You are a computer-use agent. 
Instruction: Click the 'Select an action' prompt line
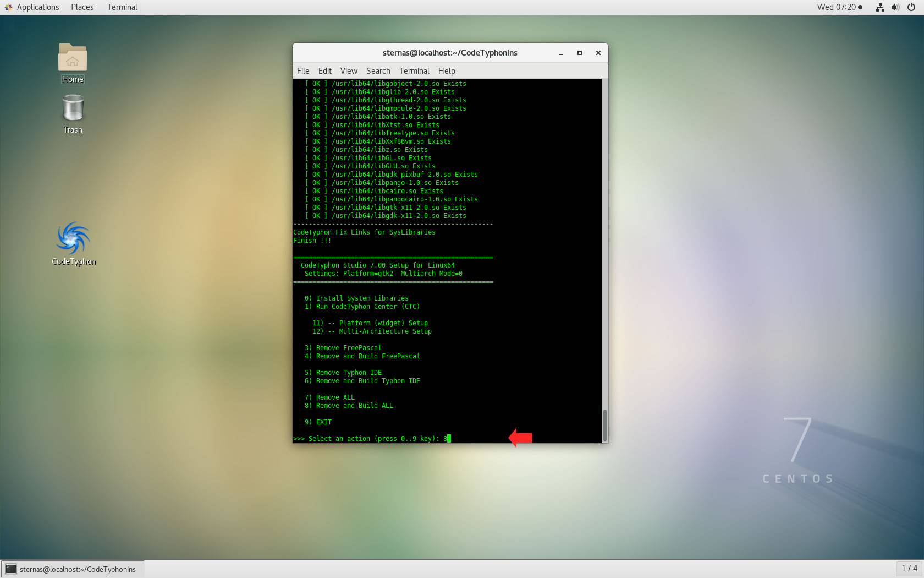[372, 439]
